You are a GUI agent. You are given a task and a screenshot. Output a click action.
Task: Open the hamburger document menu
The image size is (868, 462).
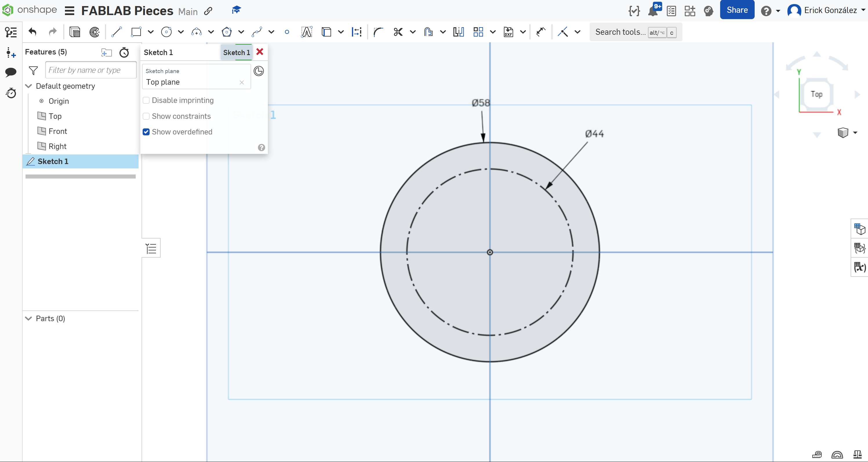click(x=69, y=11)
